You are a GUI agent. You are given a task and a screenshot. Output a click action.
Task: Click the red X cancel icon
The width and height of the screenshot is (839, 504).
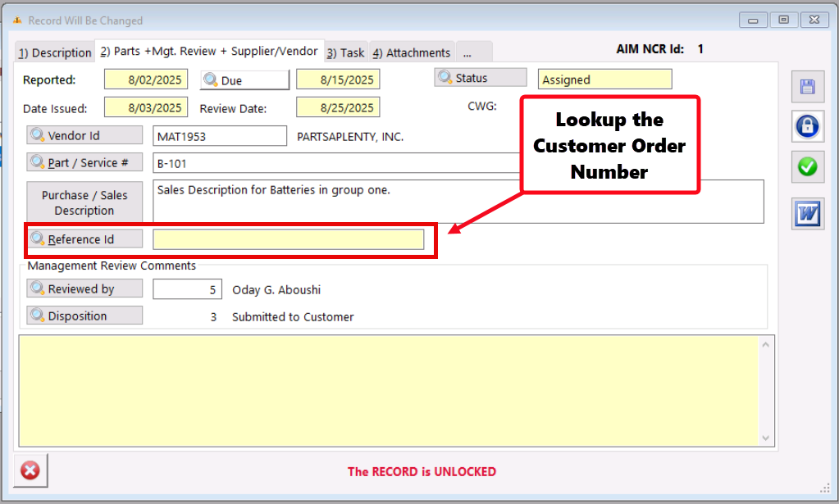pyautogui.click(x=30, y=470)
